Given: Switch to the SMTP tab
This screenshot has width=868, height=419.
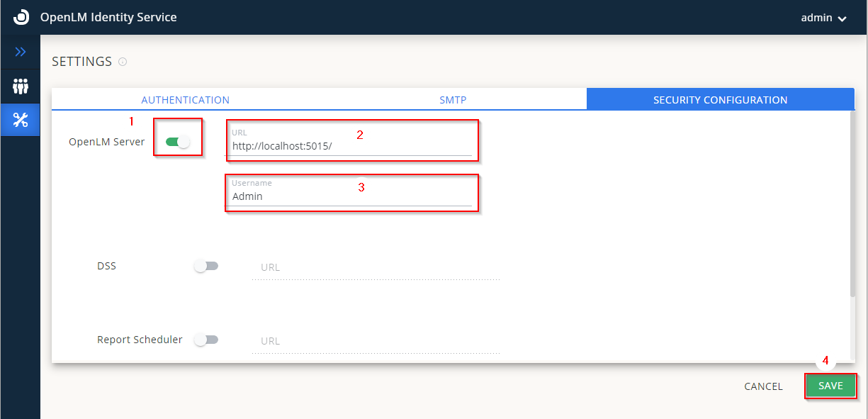Looking at the screenshot, I should click(x=453, y=100).
